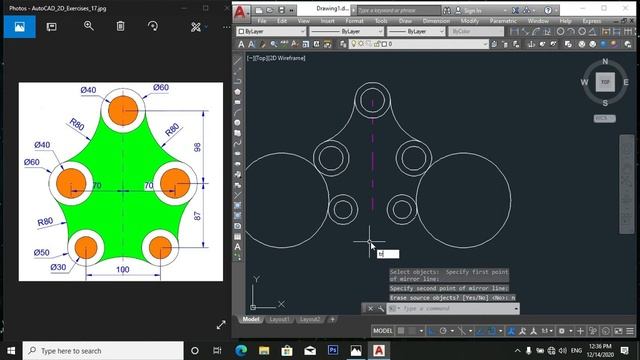Screen dimensions: 640x360
Task: Open the Help icon in AutoCAD title bar
Action: tap(548, 10)
